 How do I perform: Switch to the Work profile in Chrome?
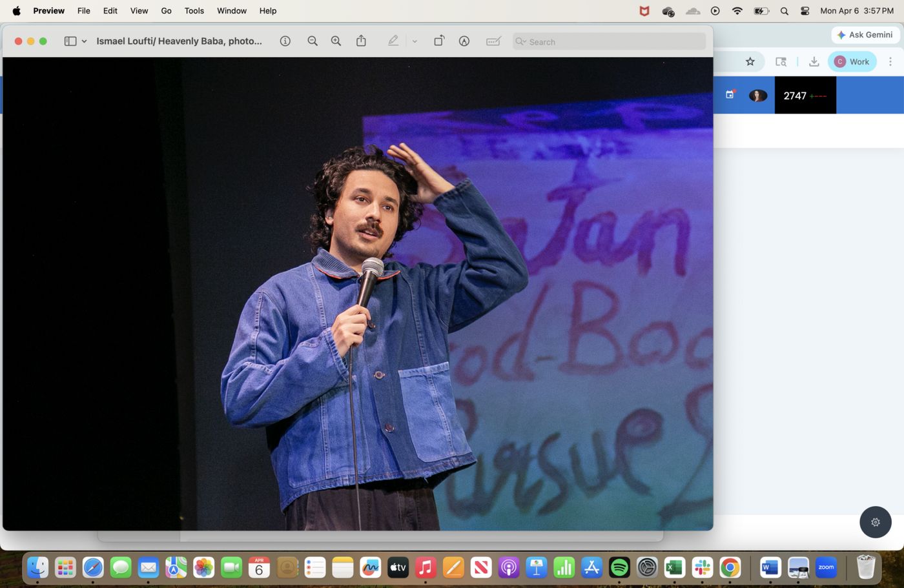(852, 61)
